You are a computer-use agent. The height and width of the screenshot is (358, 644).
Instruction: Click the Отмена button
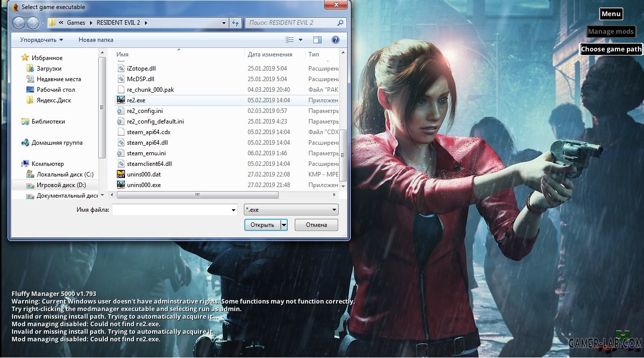pyautogui.click(x=316, y=225)
